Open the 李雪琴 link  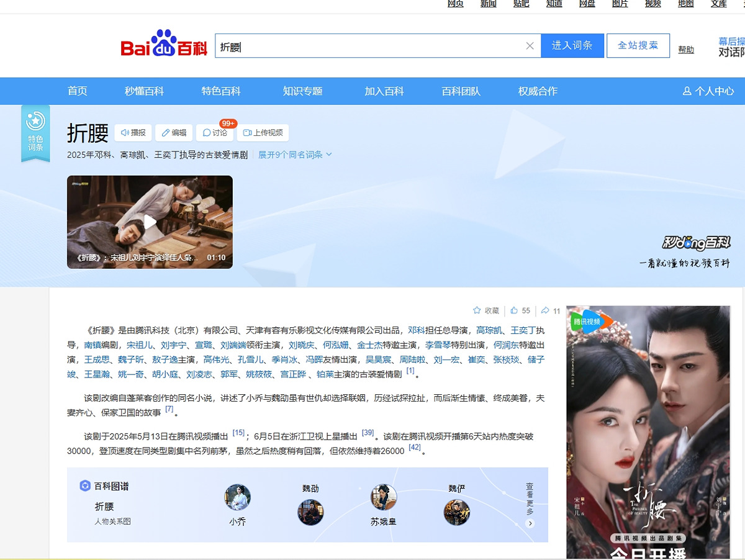pyautogui.click(x=438, y=345)
